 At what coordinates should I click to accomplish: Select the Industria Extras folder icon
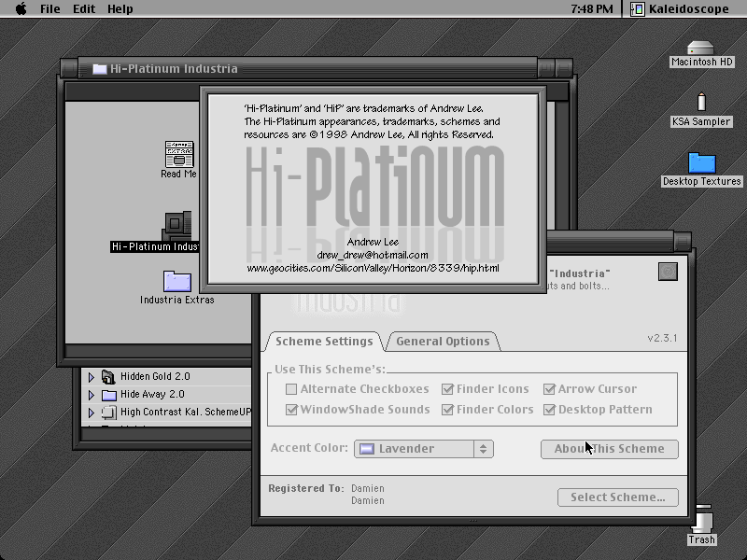[x=176, y=282]
